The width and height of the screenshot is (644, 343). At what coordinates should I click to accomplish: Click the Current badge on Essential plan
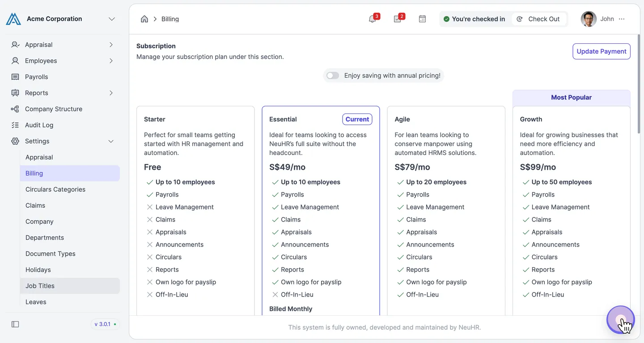357,119
